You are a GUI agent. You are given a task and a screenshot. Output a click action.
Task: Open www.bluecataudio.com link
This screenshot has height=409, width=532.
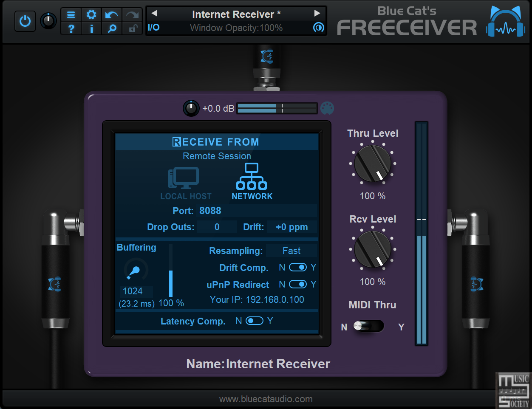[x=266, y=399]
